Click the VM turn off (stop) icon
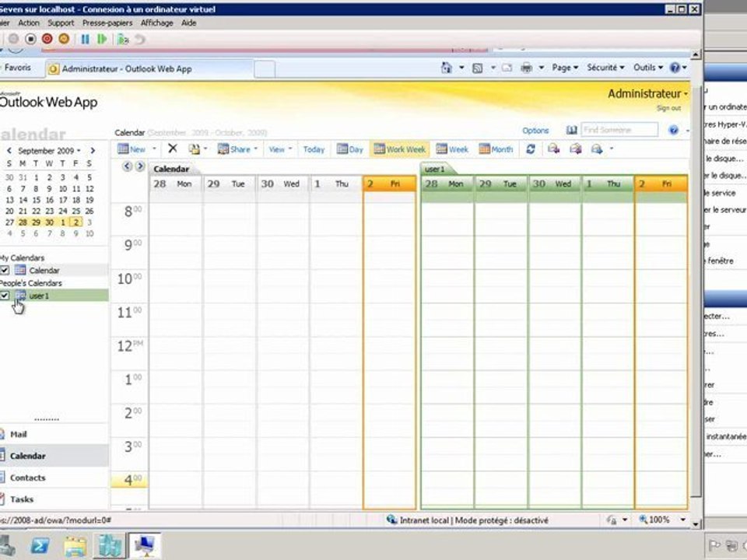 pyautogui.click(x=30, y=39)
